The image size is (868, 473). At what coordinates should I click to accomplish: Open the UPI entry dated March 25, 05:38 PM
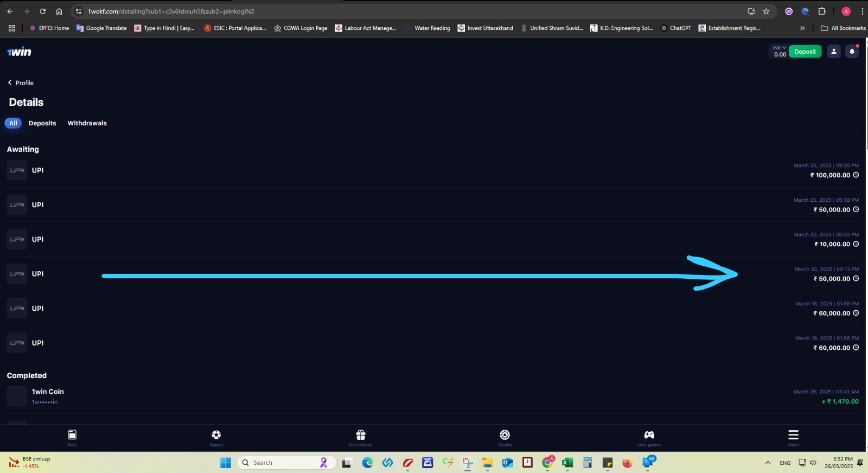(x=433, y=205)
